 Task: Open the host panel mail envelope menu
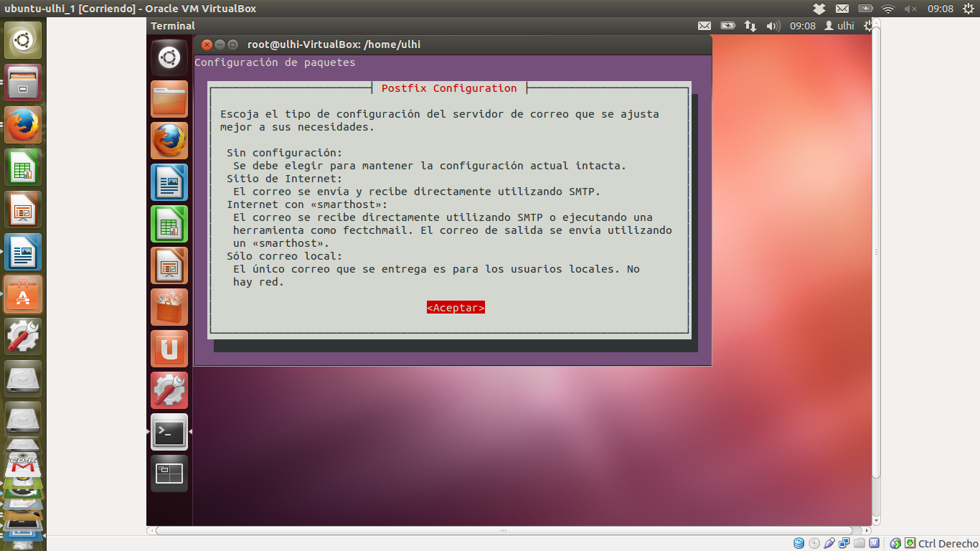pos(842,9)
